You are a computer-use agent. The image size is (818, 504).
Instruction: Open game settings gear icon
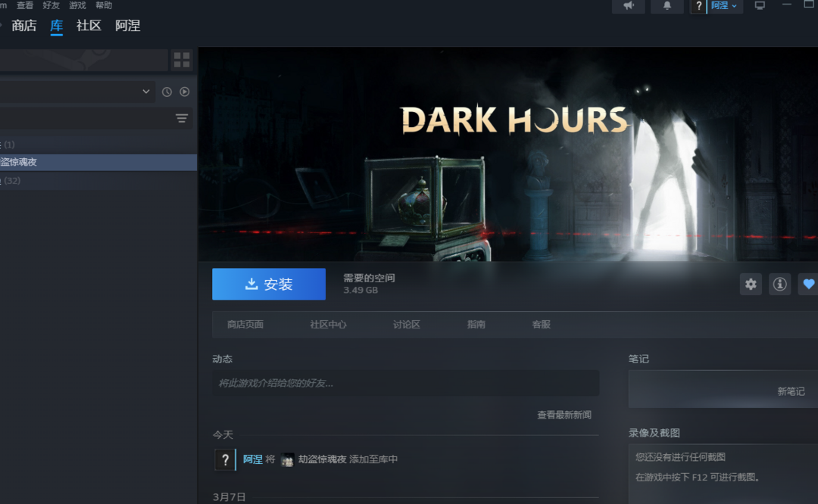(751, 284)
